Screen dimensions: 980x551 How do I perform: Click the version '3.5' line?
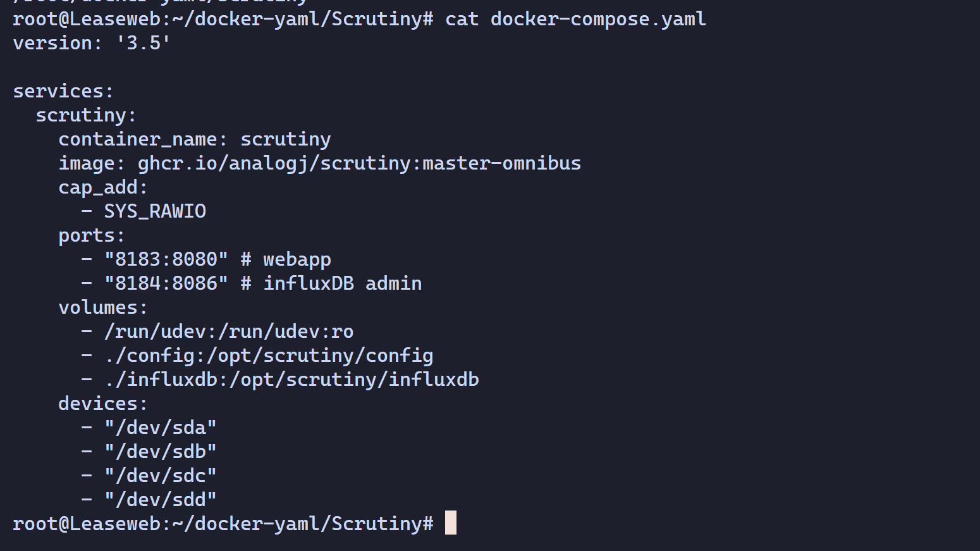tap(92, 43)
